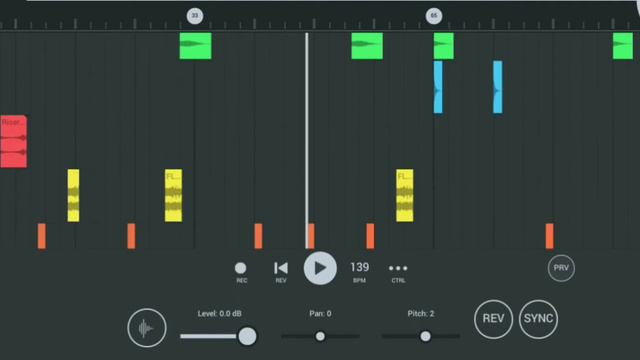This screenshot has width=640, height=360.
Task: Select the green clip just right of playhead
Action: [x=367, y=46]
